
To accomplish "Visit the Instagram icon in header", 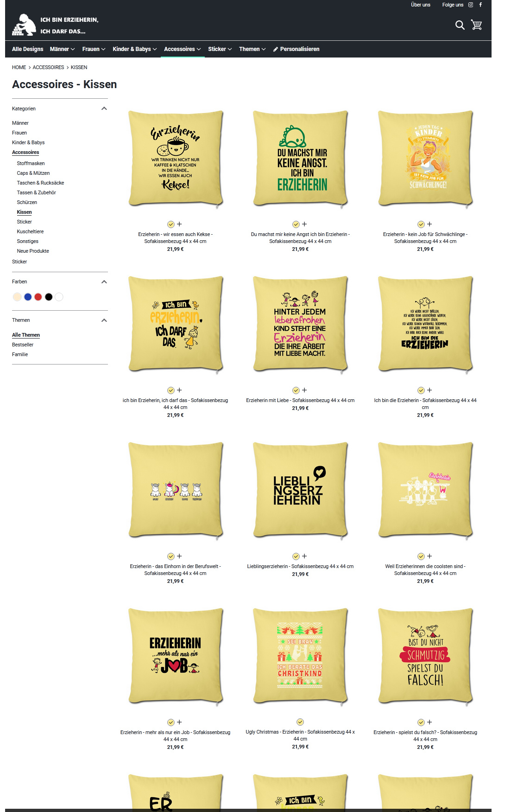I will 471,5.
